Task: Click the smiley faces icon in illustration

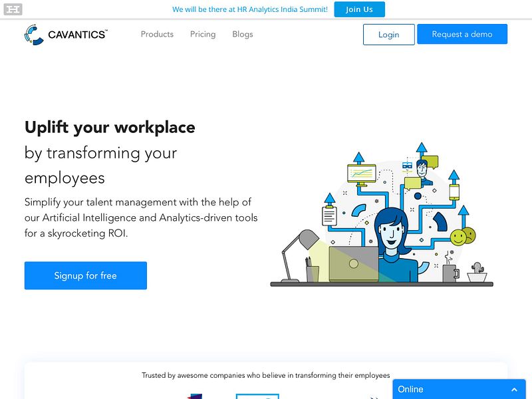Action: click(x=463, y=237)
